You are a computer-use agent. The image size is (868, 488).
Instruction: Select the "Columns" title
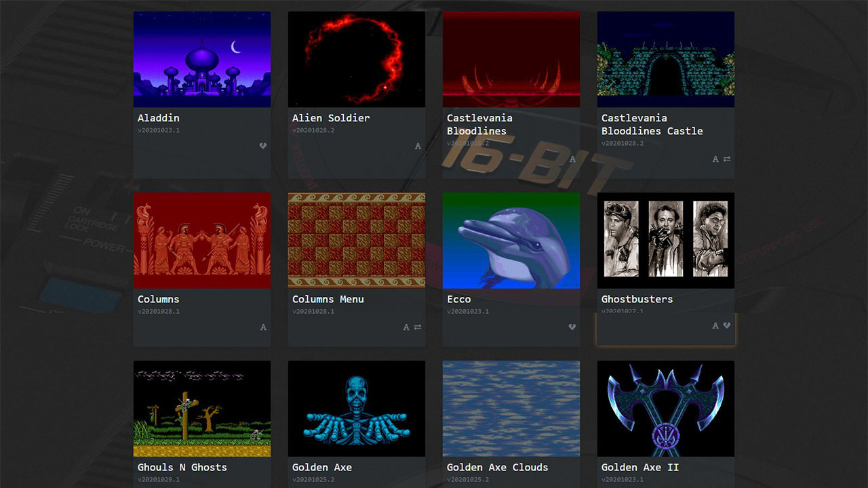tap(159, 299)
